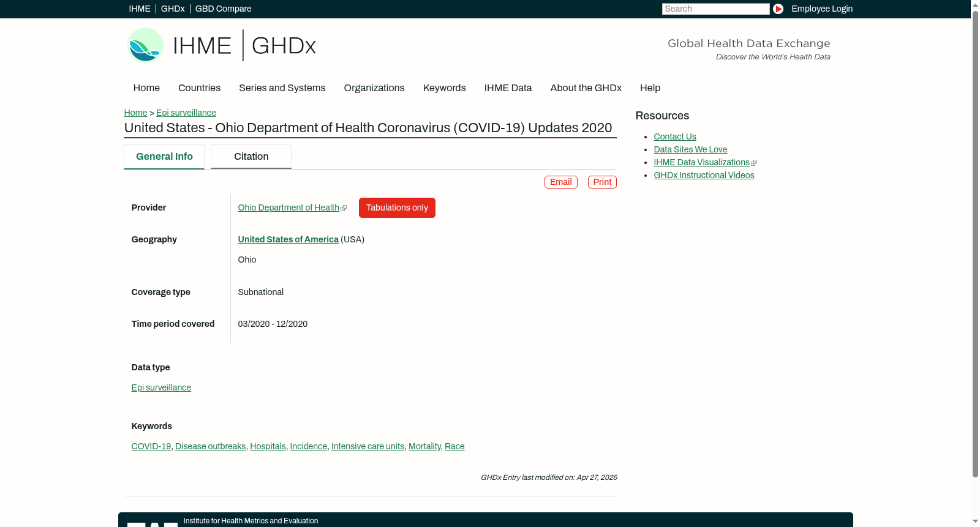Click the Email button
980x527 pixels.
tap(561, 182)
